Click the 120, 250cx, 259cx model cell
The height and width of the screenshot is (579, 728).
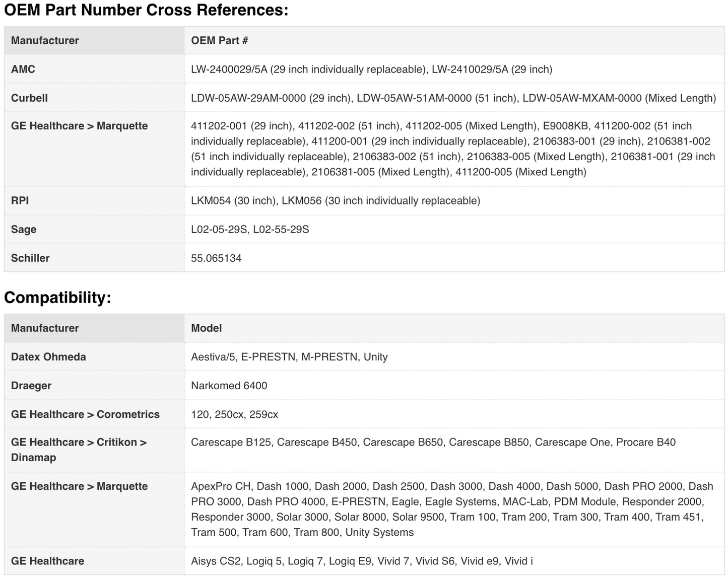454,414
